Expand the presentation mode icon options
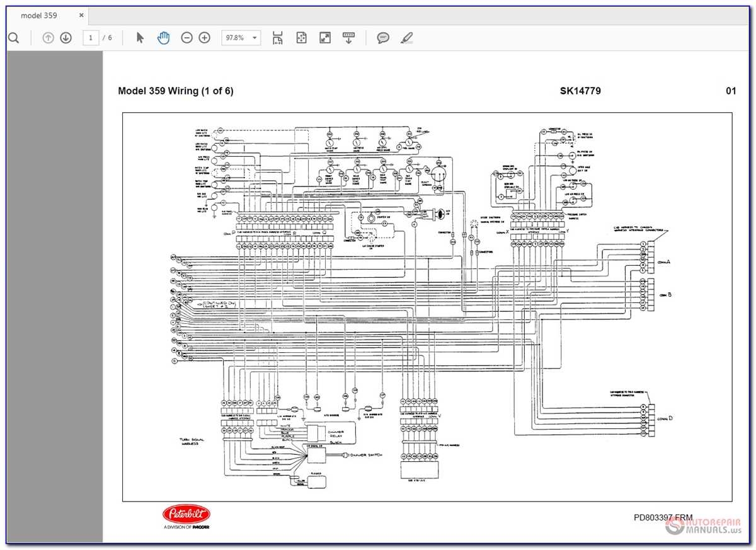Image resolution: width=756 pixels, height=550 pixels. click(x=324, y=38)
